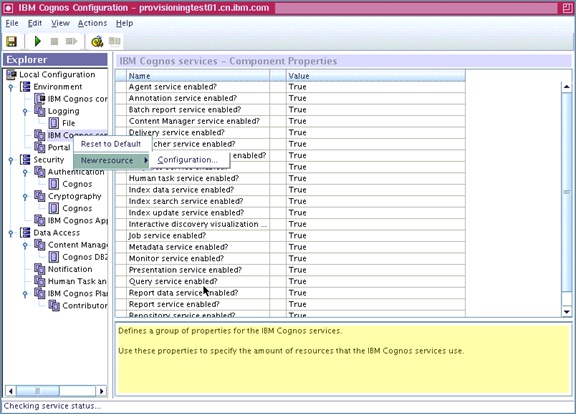The width and height of the screenshot is (576, 414).
Task: Click the Test configuration toolbar icon
Action: click(x=97, y=42)
